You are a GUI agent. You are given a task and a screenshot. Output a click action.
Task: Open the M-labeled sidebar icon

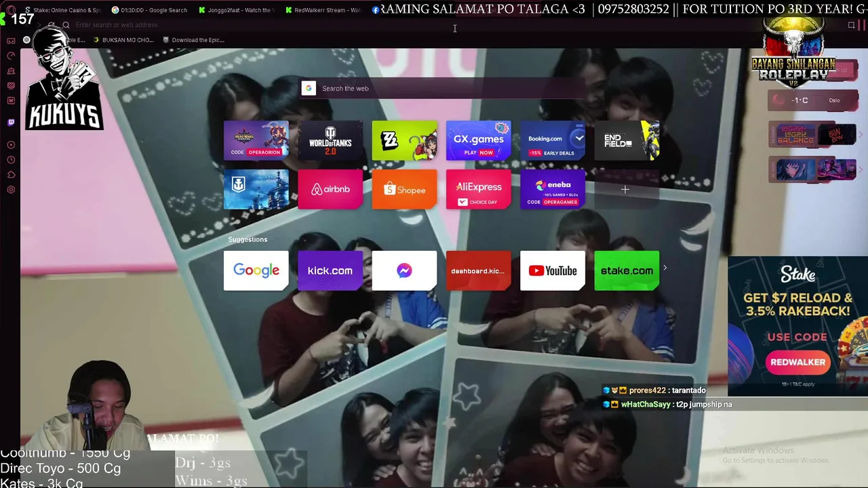(11, 100)
